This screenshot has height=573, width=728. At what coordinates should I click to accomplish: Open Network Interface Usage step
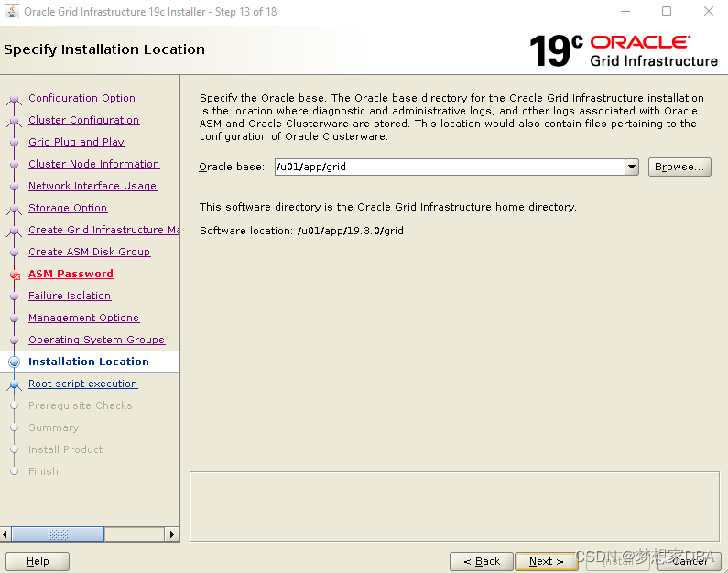(92, 186)
